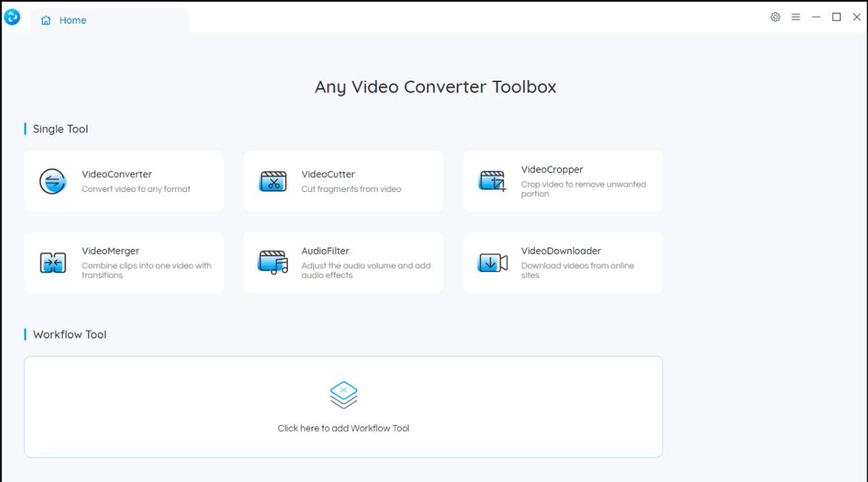The width and height of the screenshot is (868, 482).
Task: Click the VideoDownloader download arrow icon
Action: 493,262
